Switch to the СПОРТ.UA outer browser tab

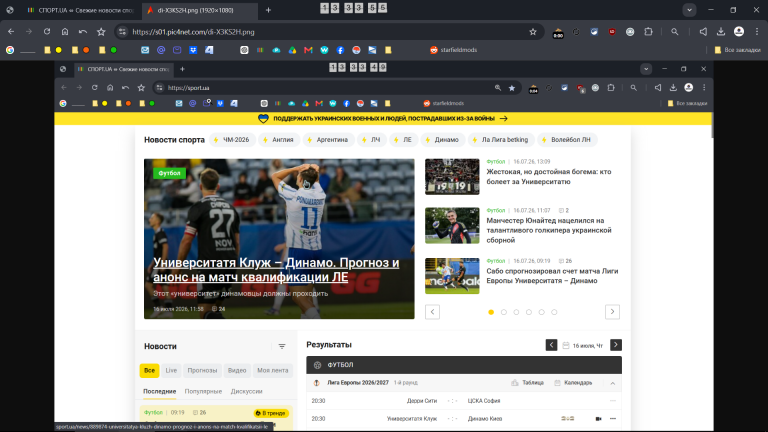pyautogui.click(x=81, y=10)
